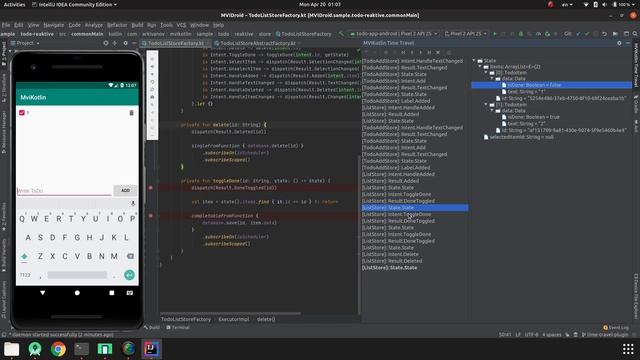Viewport: 640px width, 360px height.
Task: Tap the spacebar on emulator keyboard
Action: (x=77, y=275)
